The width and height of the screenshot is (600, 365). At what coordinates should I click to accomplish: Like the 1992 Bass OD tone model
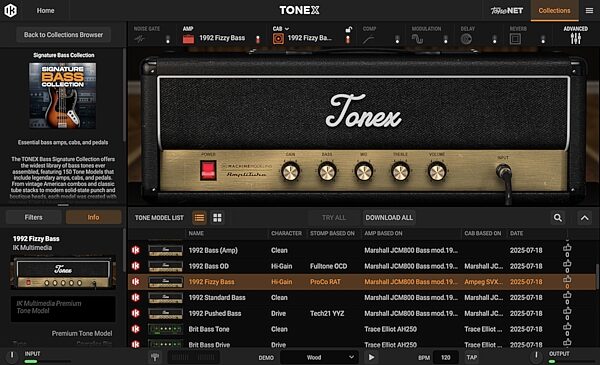(x=567, y=264)
